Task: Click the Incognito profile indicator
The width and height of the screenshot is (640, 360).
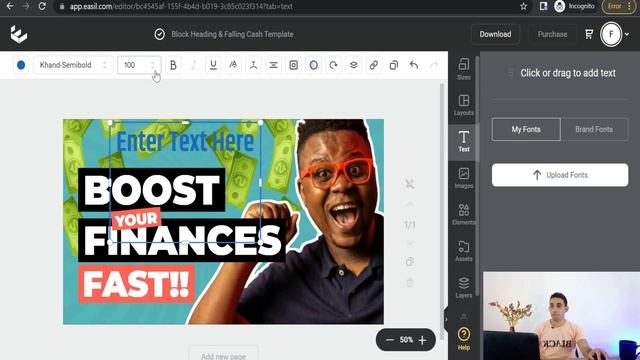Action: pyautogui.click(x=575, y=6)
